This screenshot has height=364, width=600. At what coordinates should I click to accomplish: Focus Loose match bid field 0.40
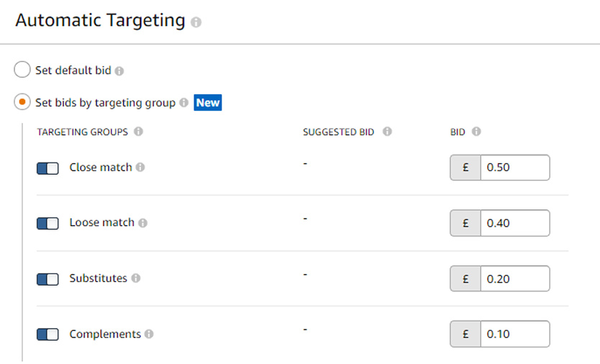tap(515, 223)
